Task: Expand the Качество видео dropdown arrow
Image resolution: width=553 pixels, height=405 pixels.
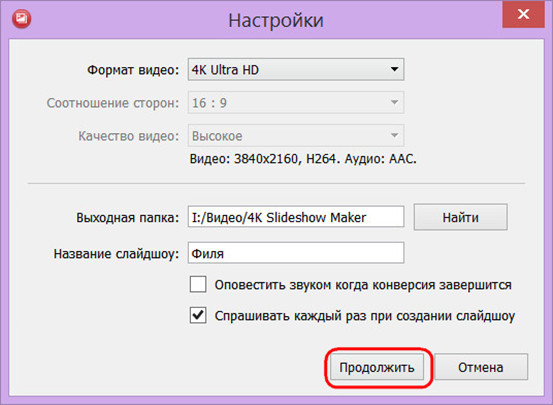Action: pyautogui.click(x=394, y=135)
